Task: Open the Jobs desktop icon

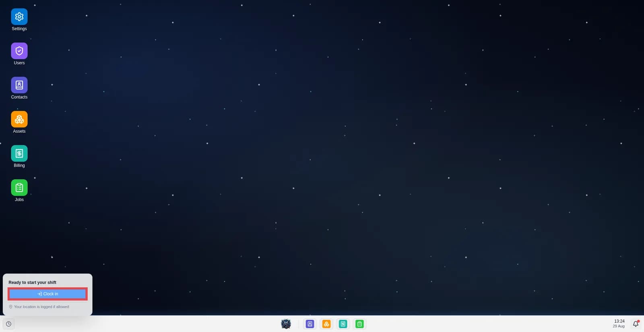Action: click(19, 188)
